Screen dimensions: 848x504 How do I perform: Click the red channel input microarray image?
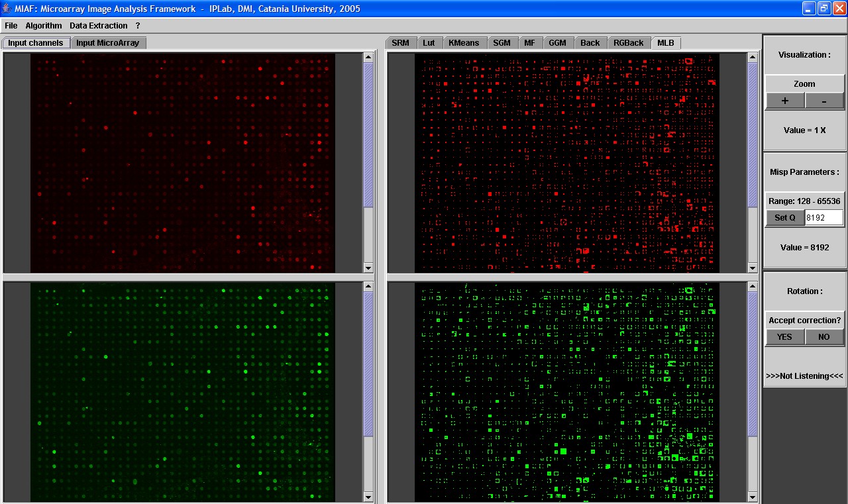click(x=183, y=163)
